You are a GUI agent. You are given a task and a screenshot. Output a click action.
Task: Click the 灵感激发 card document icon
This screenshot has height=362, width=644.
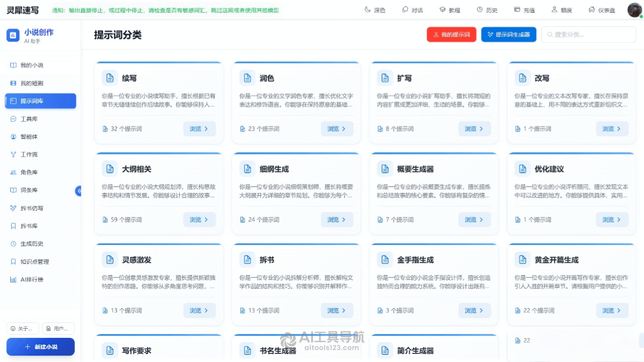coord(109,260)
